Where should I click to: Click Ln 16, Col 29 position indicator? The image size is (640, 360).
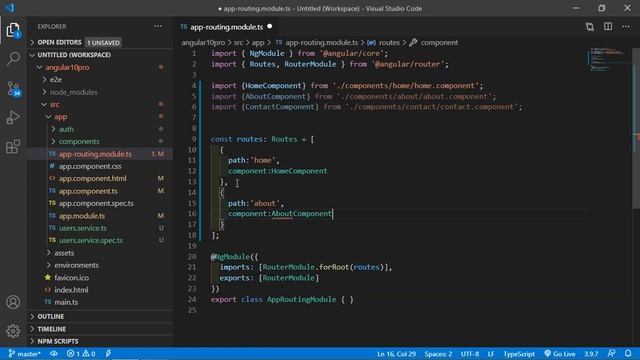pyautogui.click(x=396, y=354)
